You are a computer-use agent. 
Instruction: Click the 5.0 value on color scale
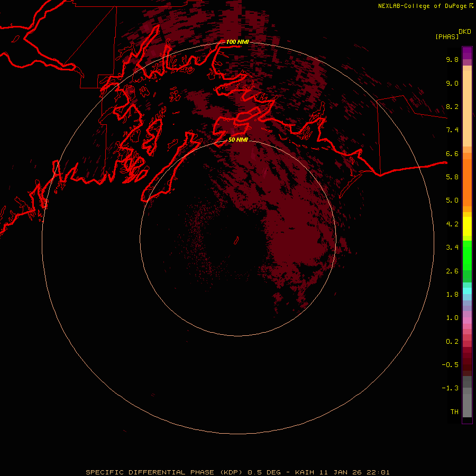pyautogui.click(x=452, y=200)
